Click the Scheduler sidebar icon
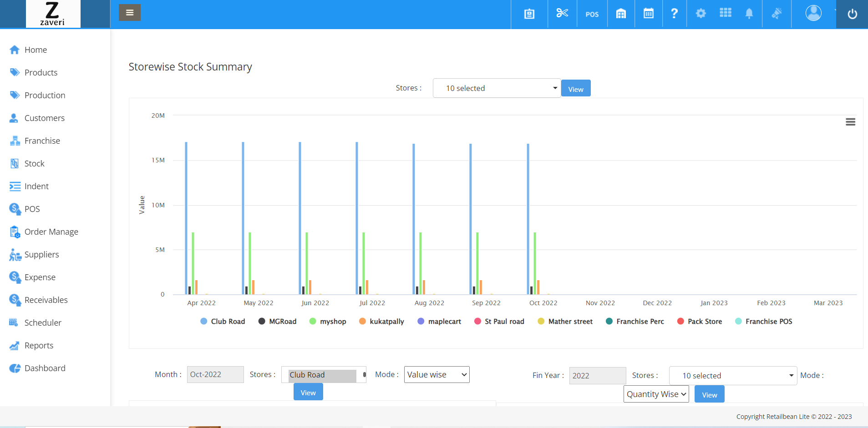Viewport: 868px width, 428px height. [x=14, y=322]
